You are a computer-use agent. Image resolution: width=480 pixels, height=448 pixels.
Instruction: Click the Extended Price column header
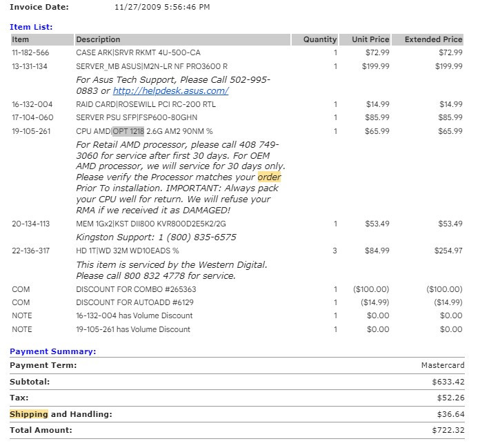(x=428, y=39)
